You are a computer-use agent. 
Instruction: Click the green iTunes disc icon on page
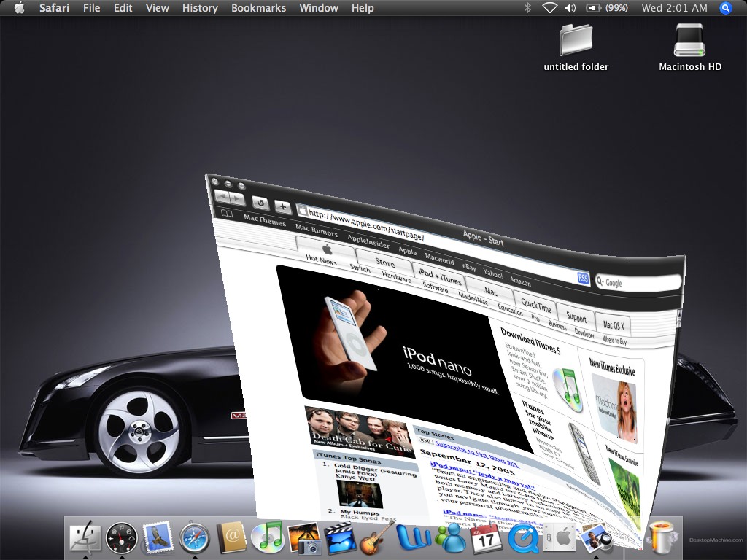(568, 391)
